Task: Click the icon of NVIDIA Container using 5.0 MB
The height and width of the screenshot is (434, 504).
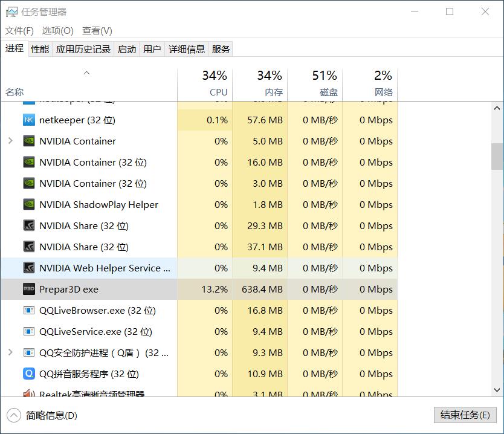Action: point(29,141)
